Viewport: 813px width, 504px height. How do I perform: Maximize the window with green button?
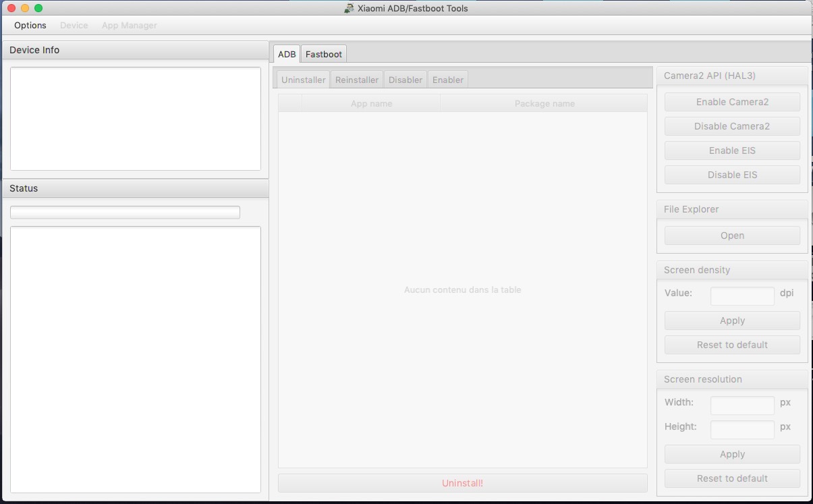[38, 8]
